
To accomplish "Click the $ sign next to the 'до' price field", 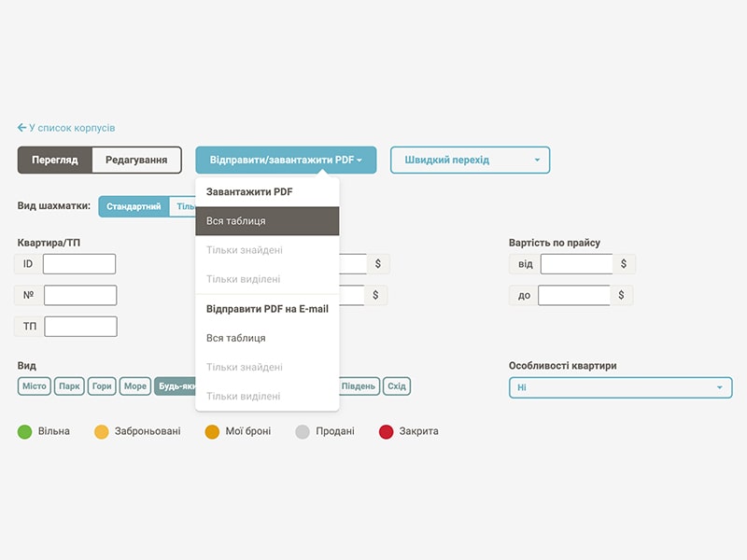I will [x=621, y=295].
